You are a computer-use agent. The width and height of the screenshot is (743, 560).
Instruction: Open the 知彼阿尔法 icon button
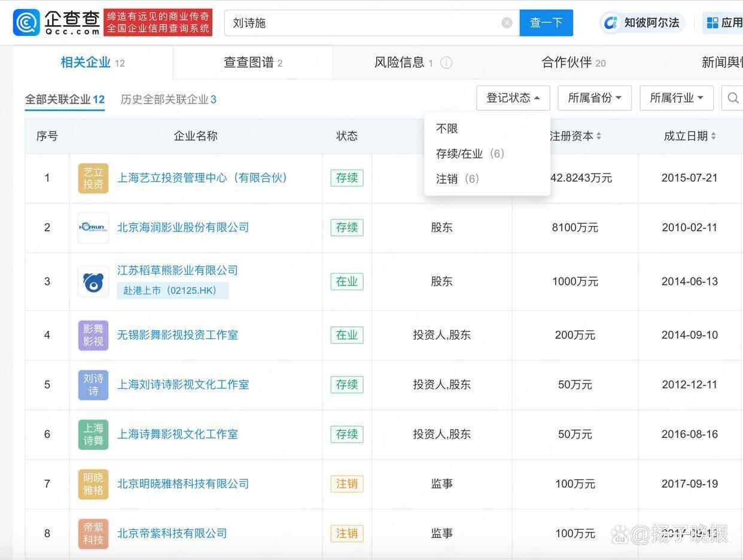pyautogui.click(x=611, y=23)
